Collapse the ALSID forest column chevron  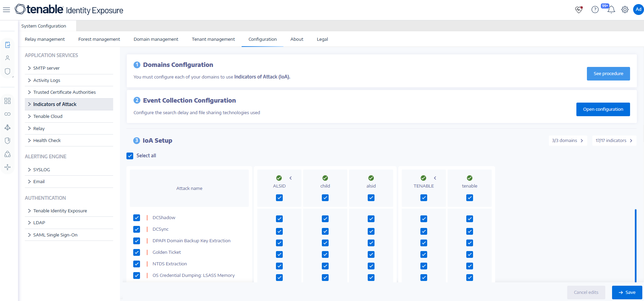tap(291, 178)
